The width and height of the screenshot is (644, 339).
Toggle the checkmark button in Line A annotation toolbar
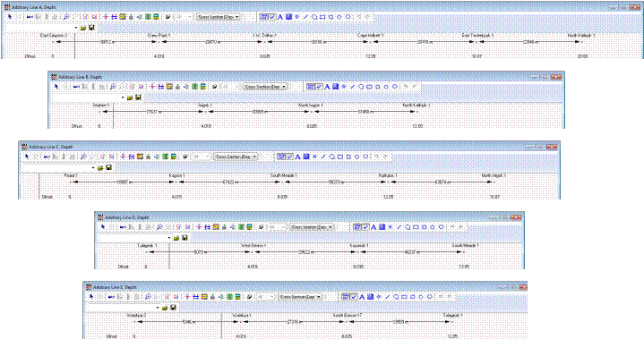272,17
